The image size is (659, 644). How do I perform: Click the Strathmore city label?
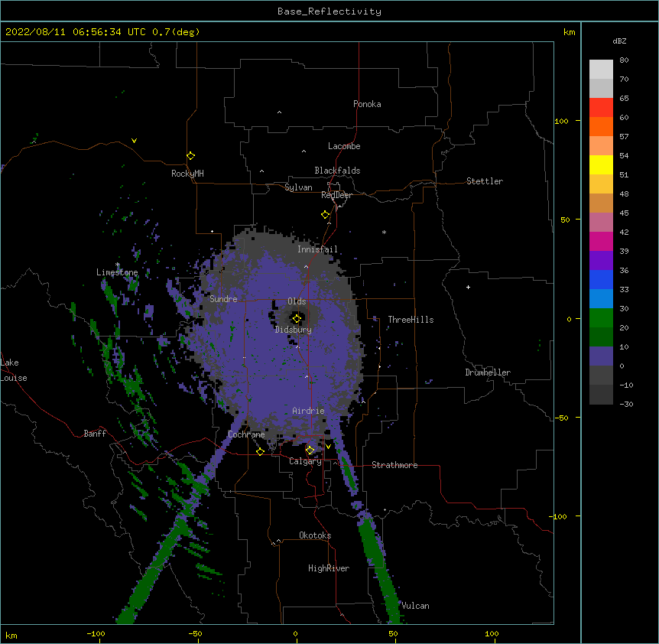tap(394, 465)
